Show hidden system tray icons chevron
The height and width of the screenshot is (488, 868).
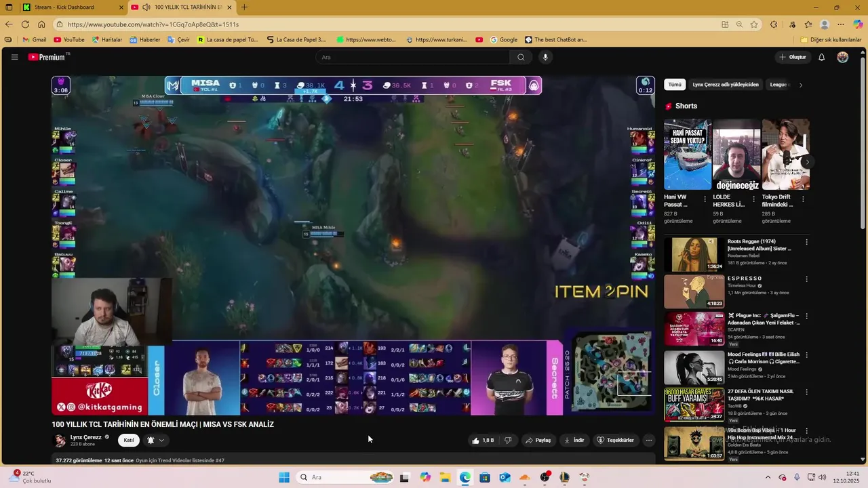tap(768, 477)
